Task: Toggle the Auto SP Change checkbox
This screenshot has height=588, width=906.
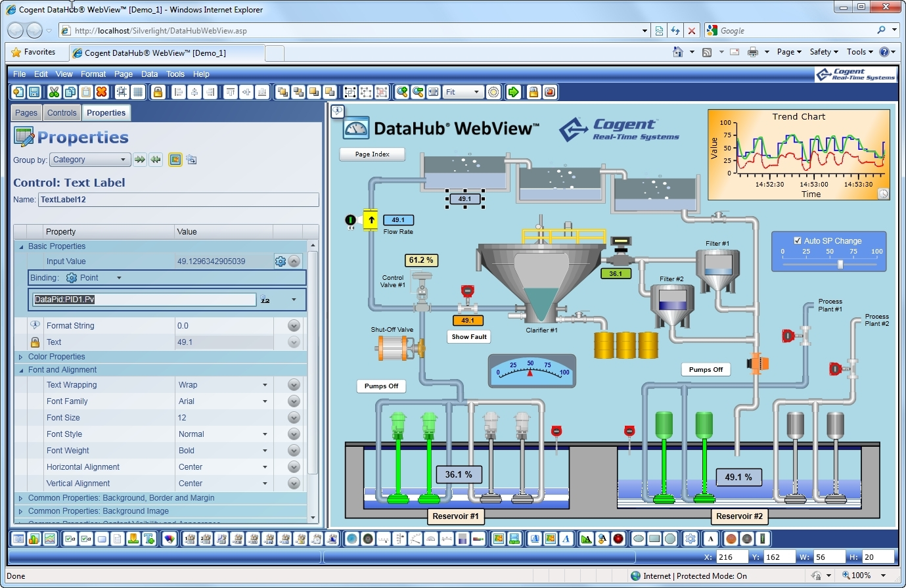Action: [x=798, y=240]
